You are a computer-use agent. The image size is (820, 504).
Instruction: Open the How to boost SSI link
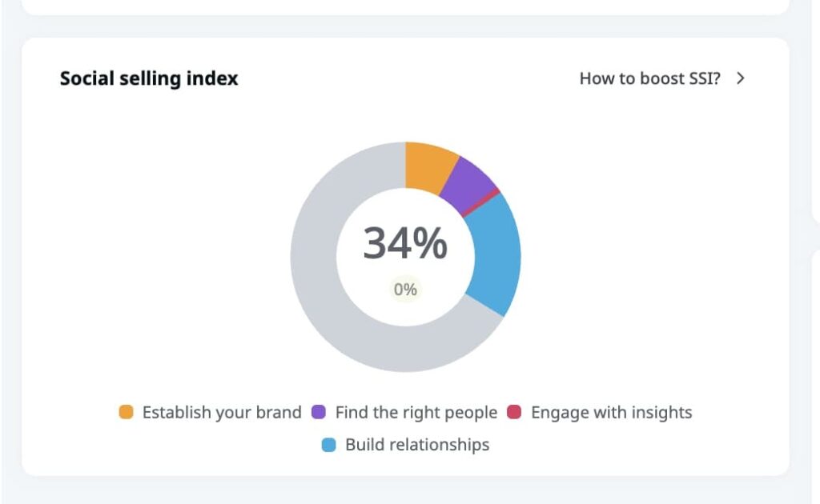pos(649,78)
